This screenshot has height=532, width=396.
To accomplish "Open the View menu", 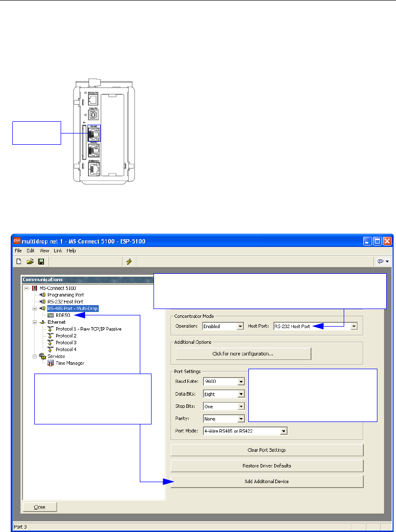I will click(x=44, y=251).
